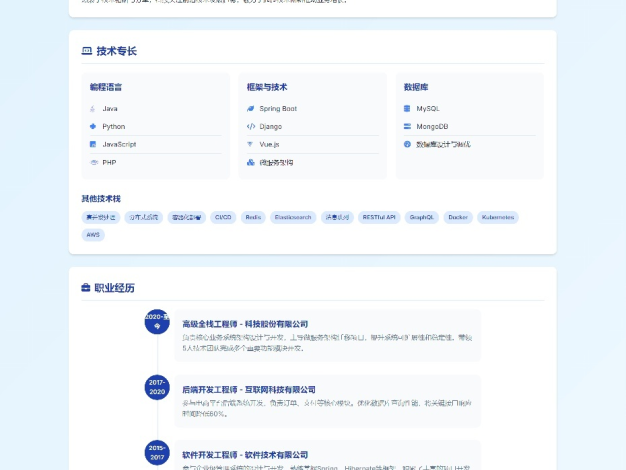Click the Java coffee cup icon
The height and width of the screenshot is (470, 626).
(93, 109)
